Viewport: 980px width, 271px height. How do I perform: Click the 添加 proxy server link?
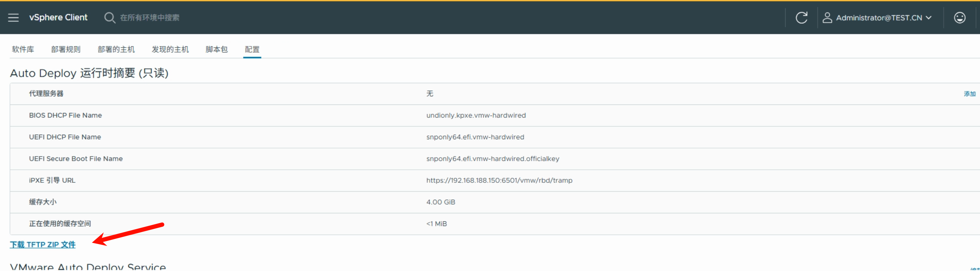coord(969,94)
